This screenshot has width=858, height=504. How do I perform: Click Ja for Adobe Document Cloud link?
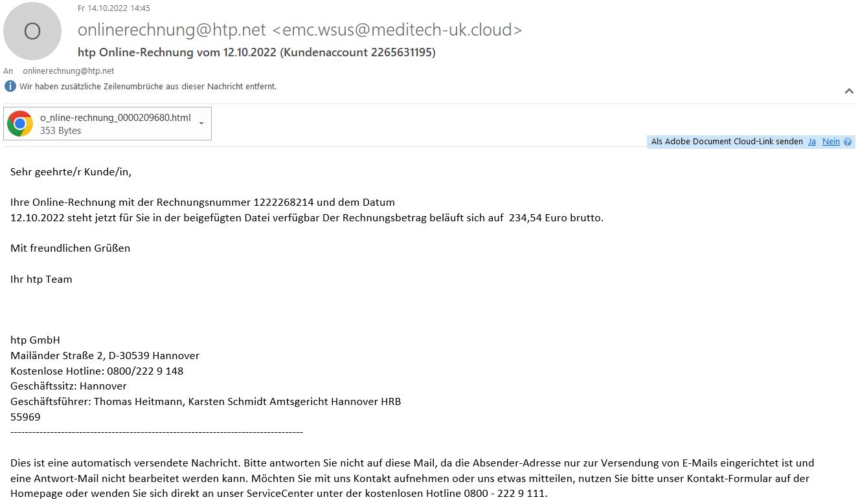pos(812,142)
